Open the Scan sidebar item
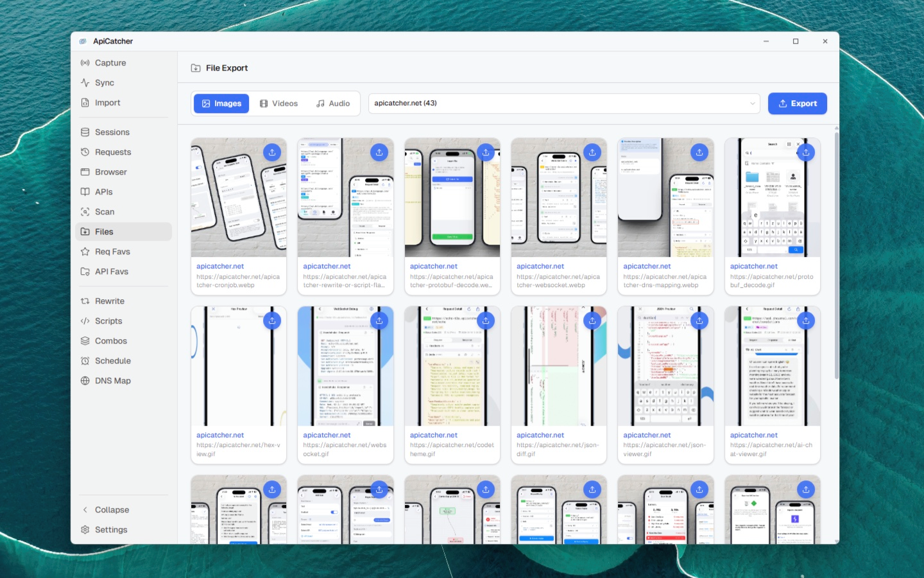 pyautogui.click(x=124, y=212)
